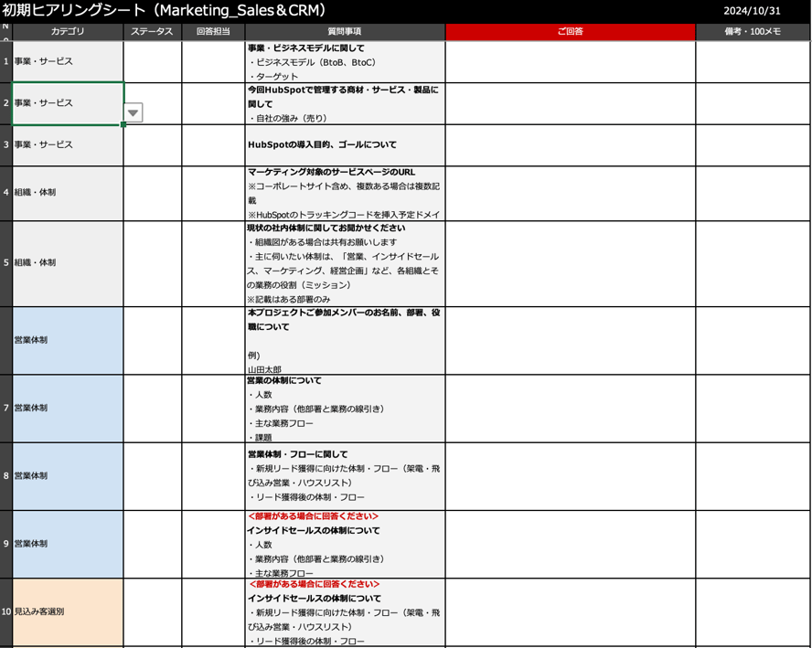Select the row number 1 header

[5, 61]
